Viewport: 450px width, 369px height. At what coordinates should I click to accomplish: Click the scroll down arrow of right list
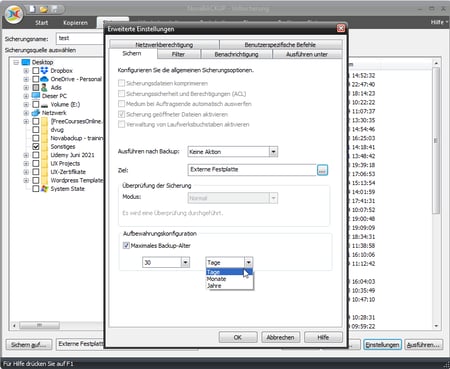pos(436,326)
